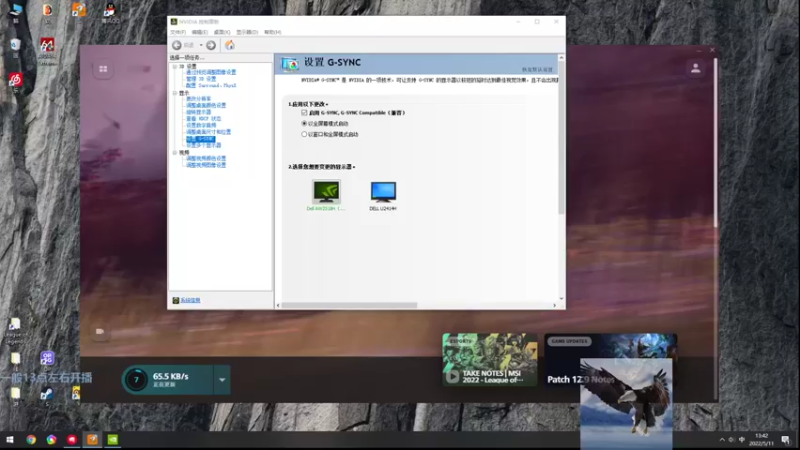Open the 文件(F) menu
The height and width of the screenshot is (450, 800).
click(x=178, y=32)
